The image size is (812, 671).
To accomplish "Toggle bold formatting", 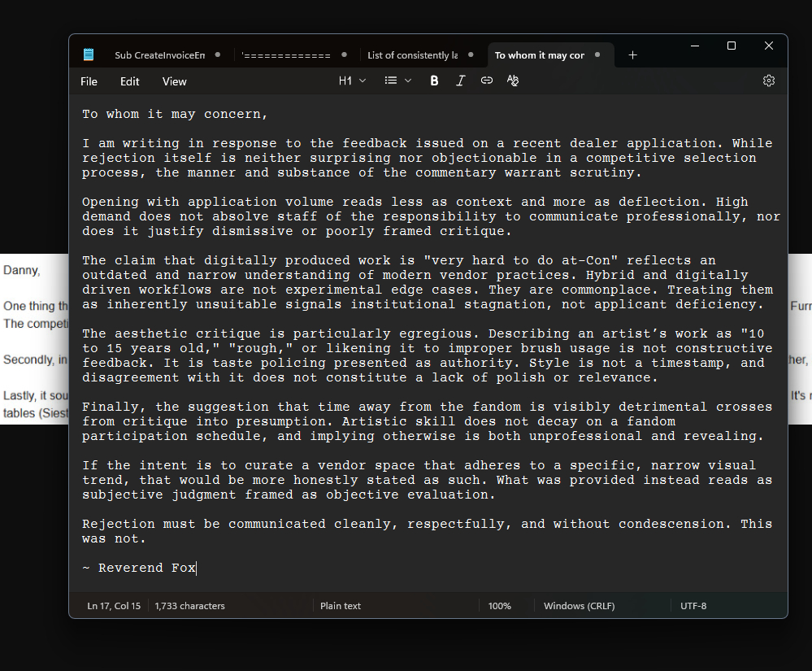I will pyautogui.click(x=434, y=81).
